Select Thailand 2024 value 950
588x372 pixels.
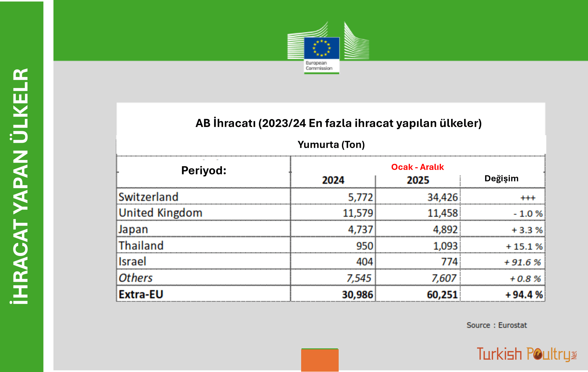365,246
